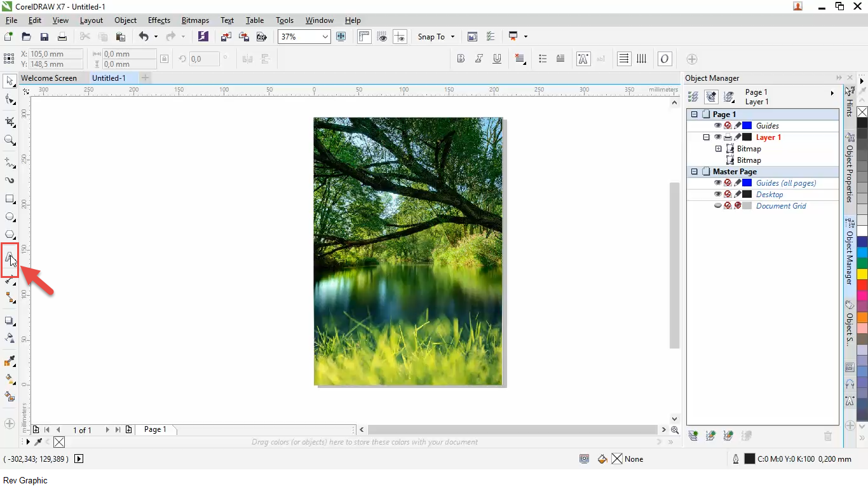Select the Pick tool in the toolbox
The height and width of the screenshot is (491, 868).
pyautogui.click(x=10, y=81)
